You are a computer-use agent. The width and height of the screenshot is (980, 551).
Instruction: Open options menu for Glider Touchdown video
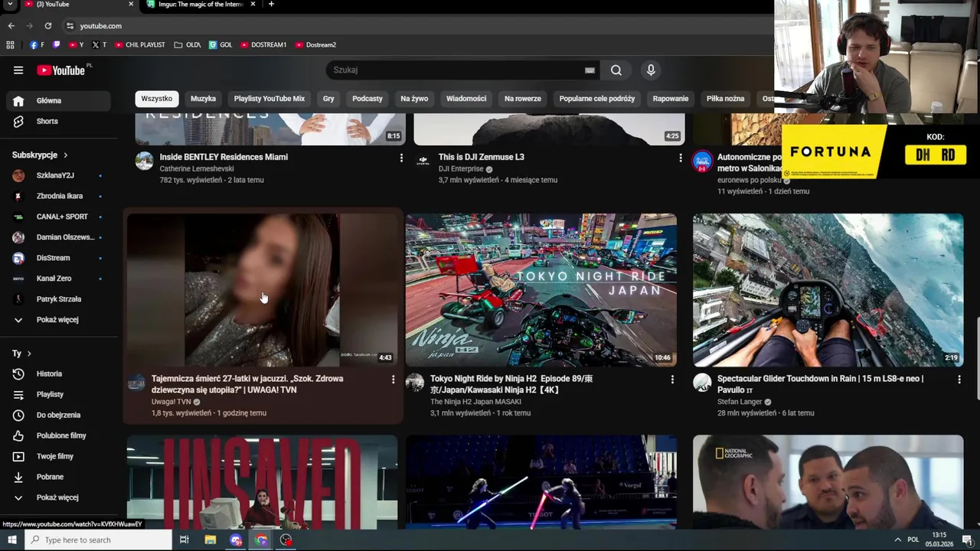click(x=959, y=380)
